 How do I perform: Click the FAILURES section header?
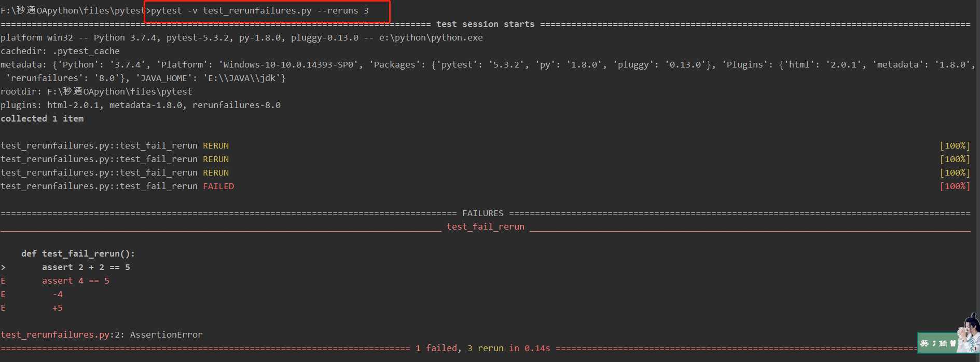point(483,213)
